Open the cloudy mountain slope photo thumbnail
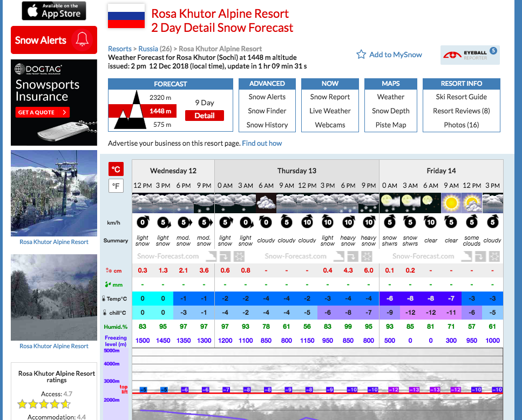Viewport: 522px width, 420px height. (x=54, y=297)
